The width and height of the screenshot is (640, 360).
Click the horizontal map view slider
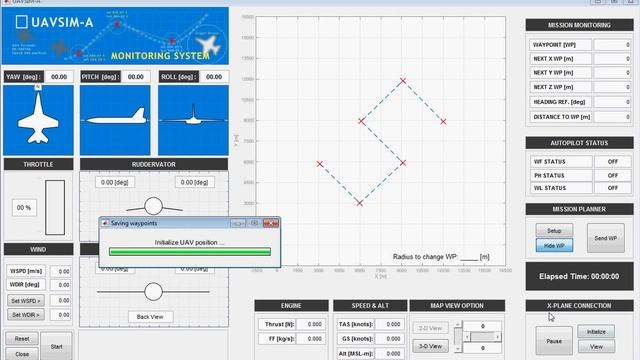pyautogui.click(x=482, y=337)
